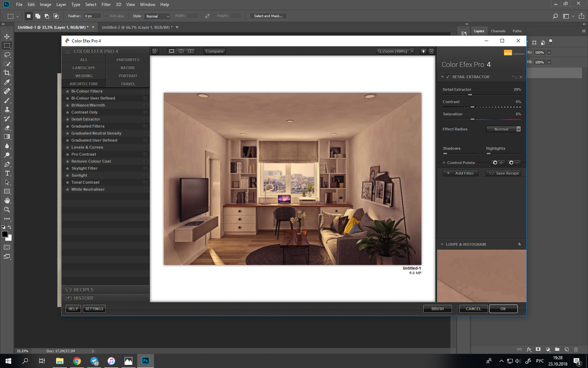Change preview background colour with light icon
Viewport: 588px width, 368px height.
(x=423, y=51)
